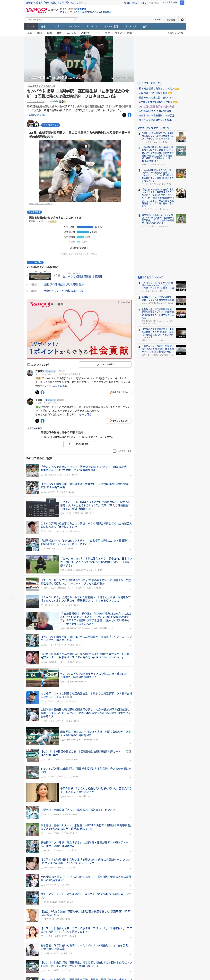Click the ログイン link in the header
The height and width of the screenshot is (980, 210).
(64, 12)
